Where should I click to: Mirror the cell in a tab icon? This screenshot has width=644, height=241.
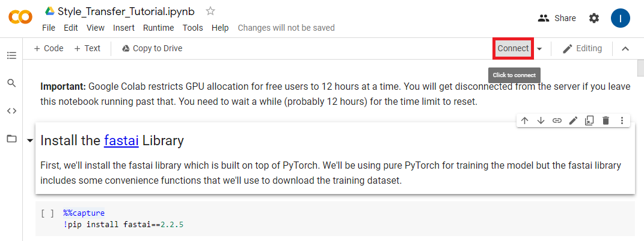click(x=589, y=120)
